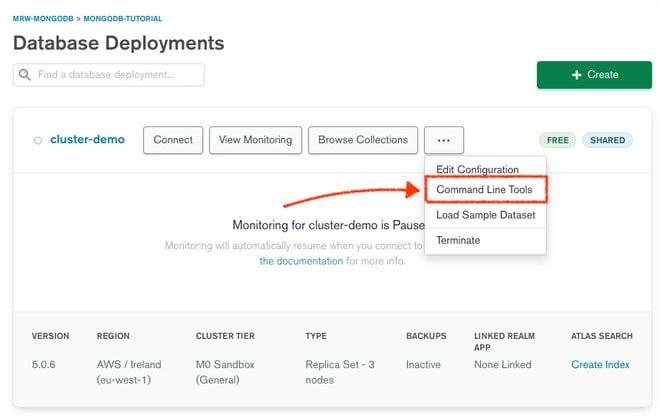Open the MONGODB-TUTORIAL breadcrumb
The height and width of the screenshot is (418, 660).
click(x=122, y=18)
